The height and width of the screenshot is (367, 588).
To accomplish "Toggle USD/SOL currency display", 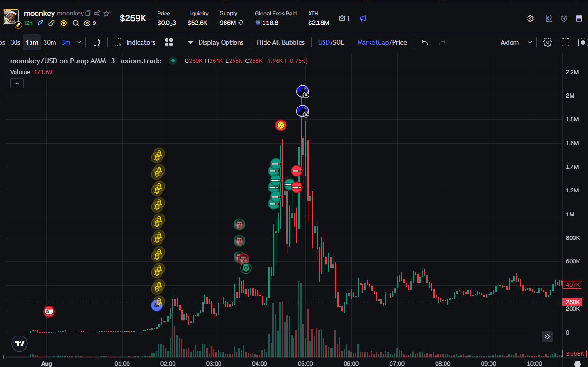I will pos(331,42).
